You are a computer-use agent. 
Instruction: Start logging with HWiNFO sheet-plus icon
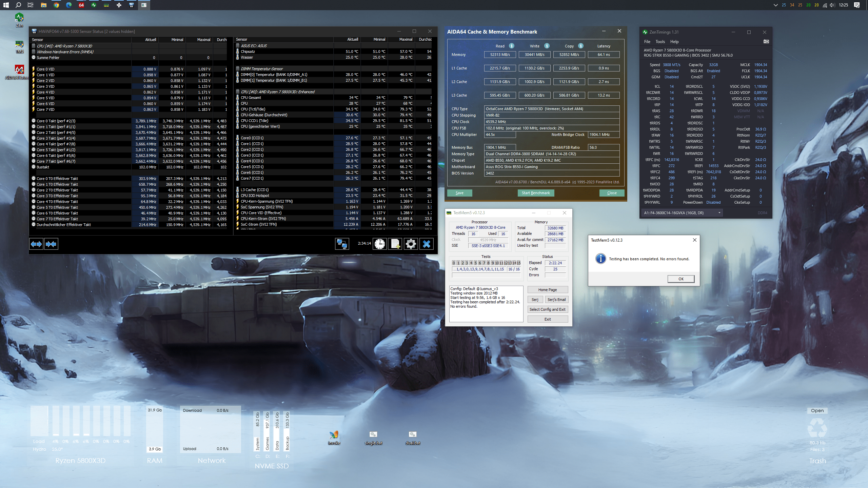(x=395, y=244)
